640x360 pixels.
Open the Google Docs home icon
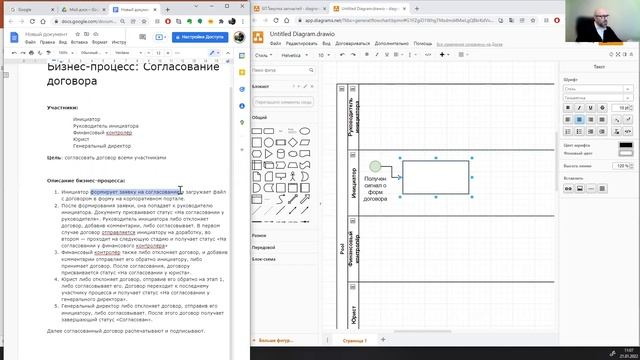14,38
